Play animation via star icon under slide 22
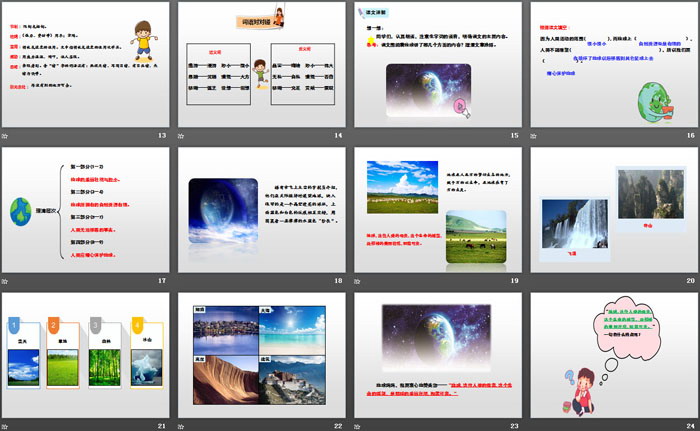The image size is (700, 431). click(x=181, y=427)
